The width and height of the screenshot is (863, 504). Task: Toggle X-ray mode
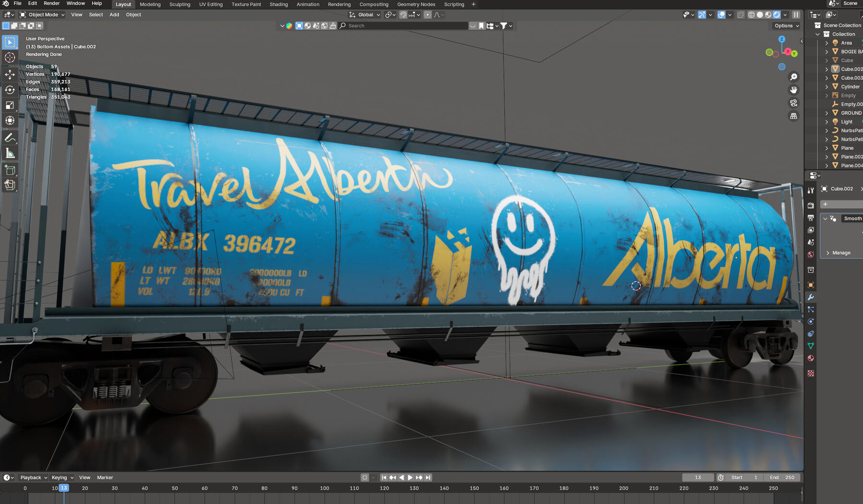[x=741, y=15]
